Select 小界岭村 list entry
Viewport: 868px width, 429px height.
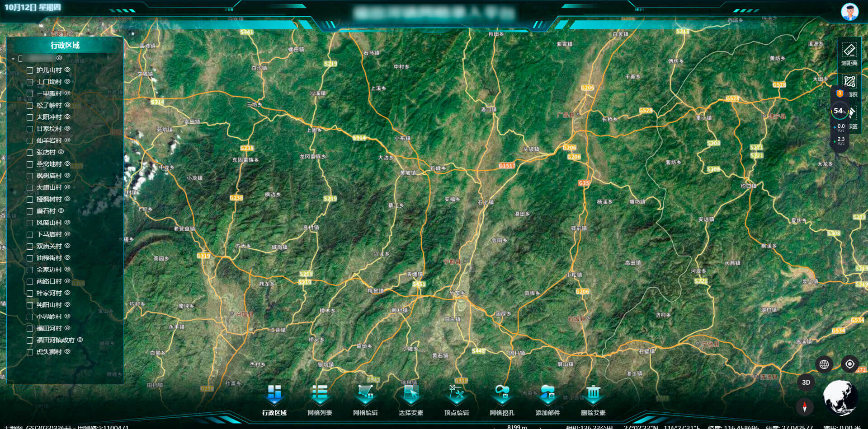pos(49,317)
